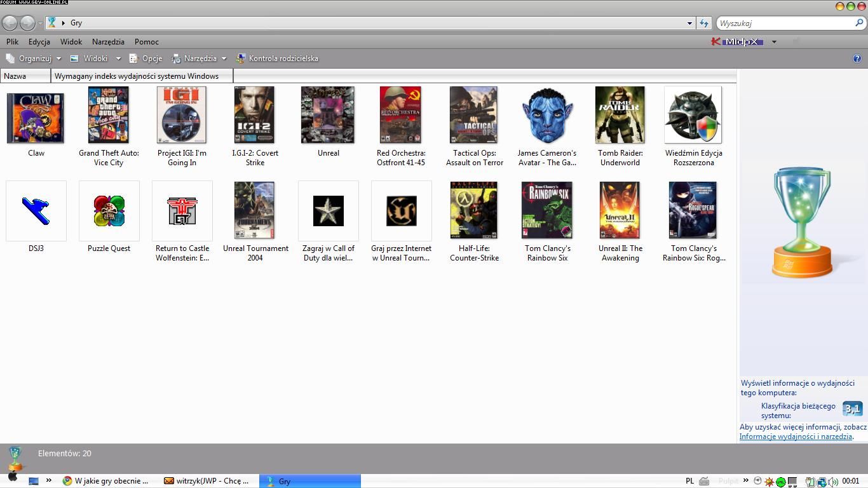Switch to Chrome window in taskbar
This screenshot has width=868, height=488.
pyautogui.click(x=105, y=481)
